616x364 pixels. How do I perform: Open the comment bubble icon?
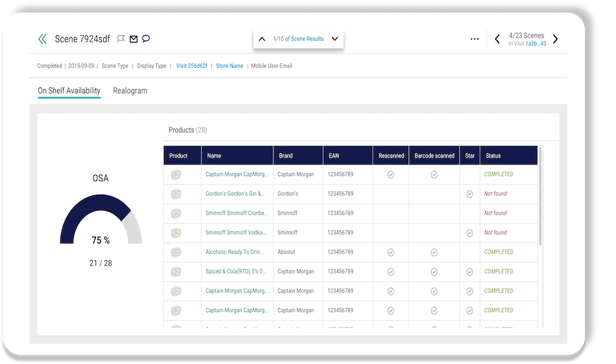pos(146,39)
